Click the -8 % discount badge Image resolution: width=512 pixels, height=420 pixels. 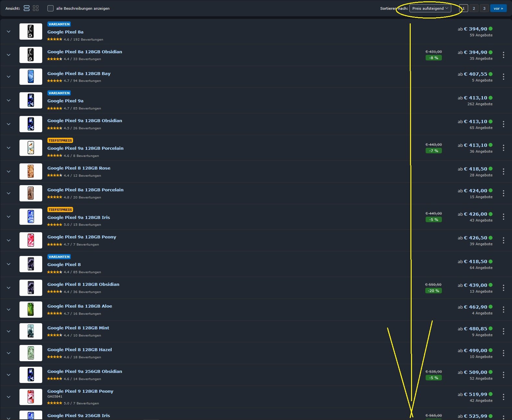(x=433, y=58)
